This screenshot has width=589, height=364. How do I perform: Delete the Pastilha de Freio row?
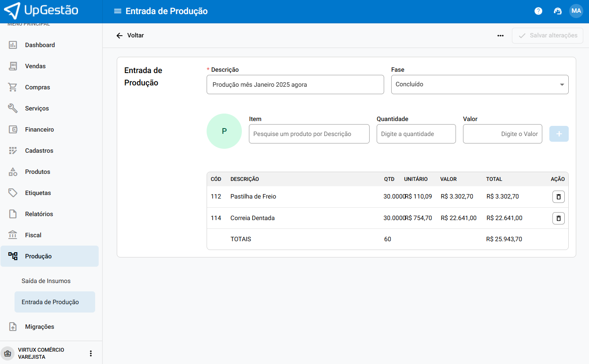558,197
